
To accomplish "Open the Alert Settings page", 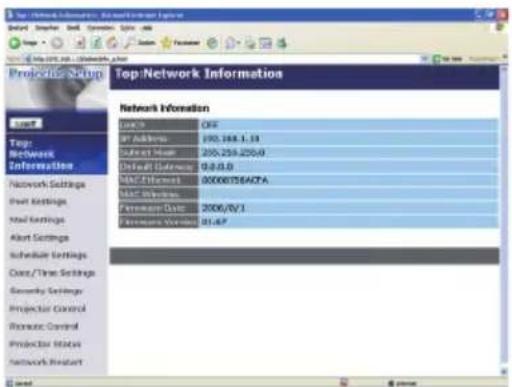I will pos(39,238).
